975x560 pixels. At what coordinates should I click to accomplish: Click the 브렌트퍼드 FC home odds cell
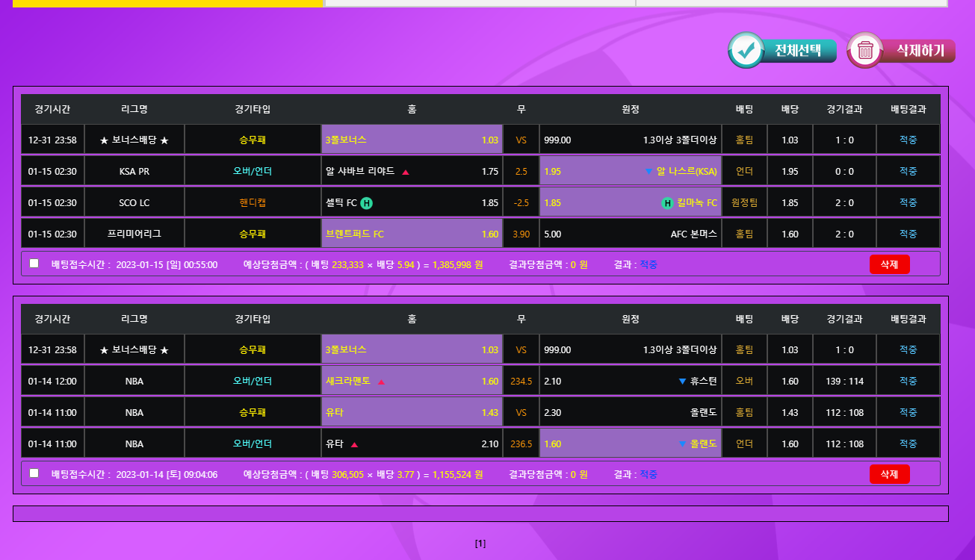pos(412,234)
